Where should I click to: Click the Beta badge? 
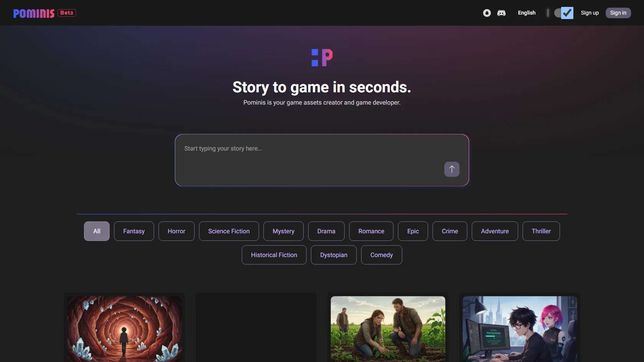(67, 13)
